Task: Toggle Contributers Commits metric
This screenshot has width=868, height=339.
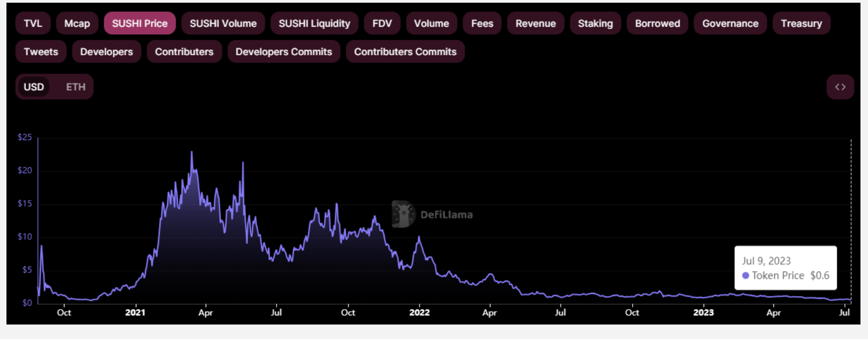Action: pyautogui.click(x=405, y=52)
